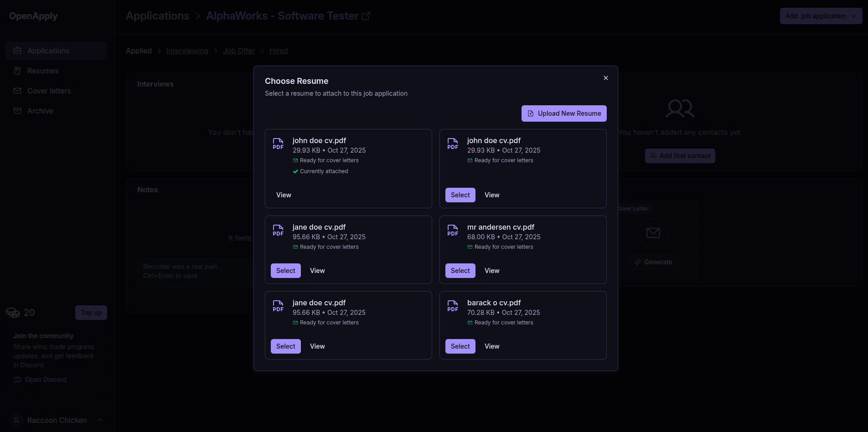Click Applications breadcrumb in header
This screenshot has width=868, height=432.
158,16
